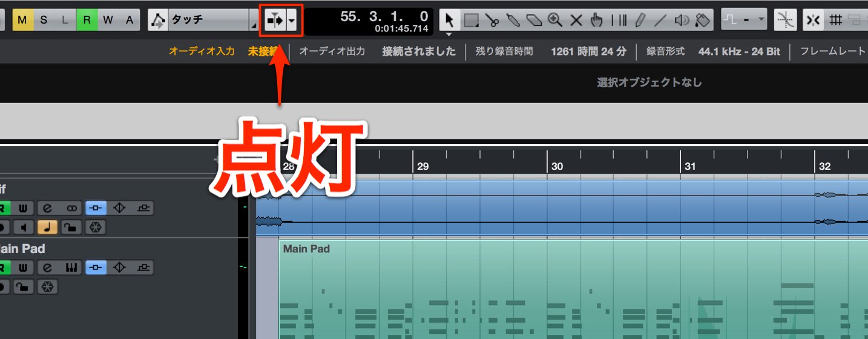Select the Zoom magnifier tool
This screenshot has width=868, height=339.
tap(555, 20)
